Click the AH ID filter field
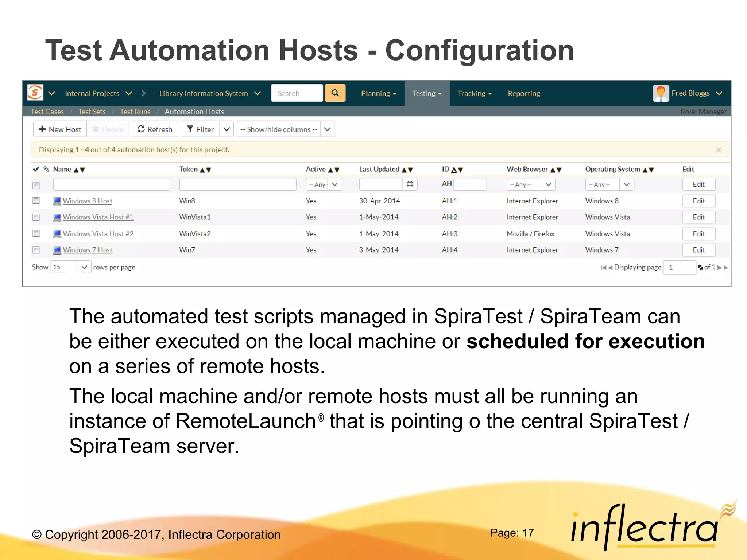This screenshot has height=560, width=747. click(x=470, y=184)
